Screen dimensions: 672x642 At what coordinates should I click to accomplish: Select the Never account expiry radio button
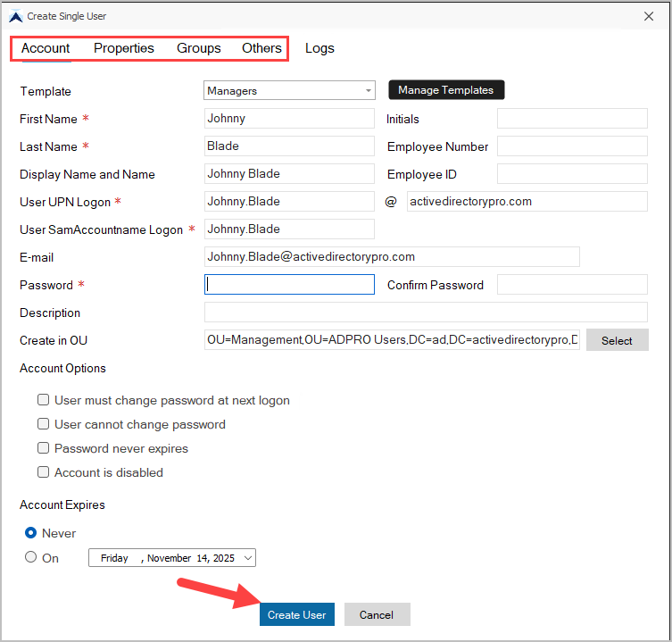(x=31, y=533)
